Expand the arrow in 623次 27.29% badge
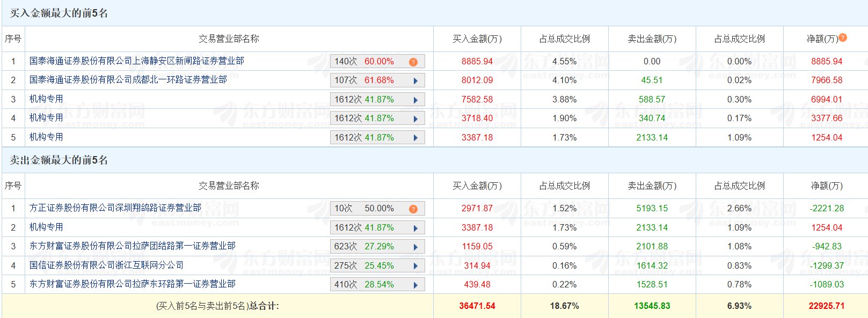 [x=415, y=247]
